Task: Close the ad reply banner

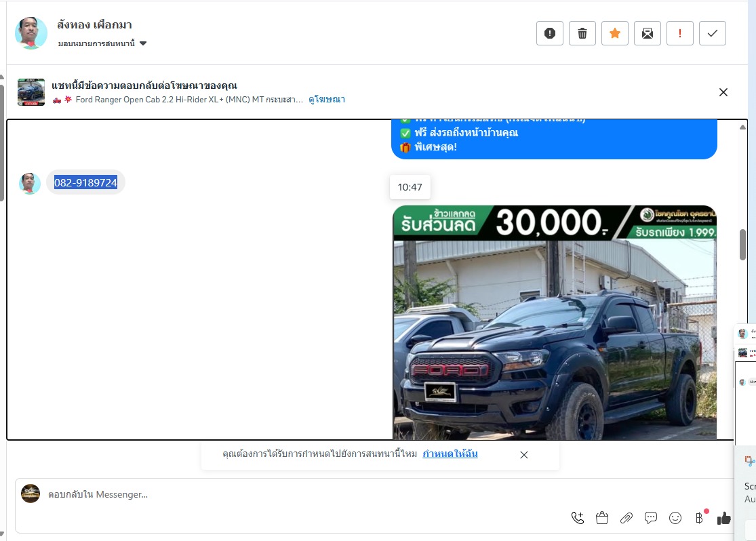Action: pos(723,92)
